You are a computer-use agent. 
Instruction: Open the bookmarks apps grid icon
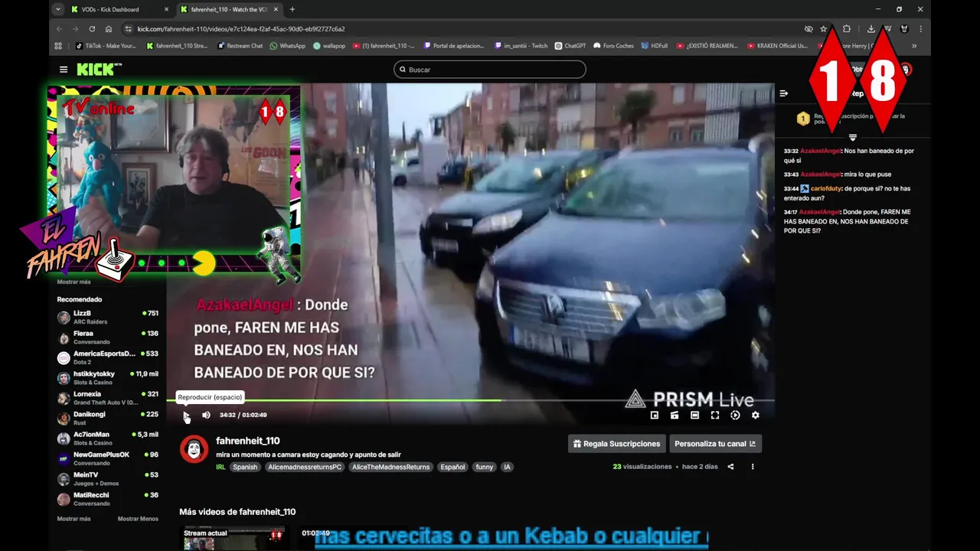click(58, 46)
